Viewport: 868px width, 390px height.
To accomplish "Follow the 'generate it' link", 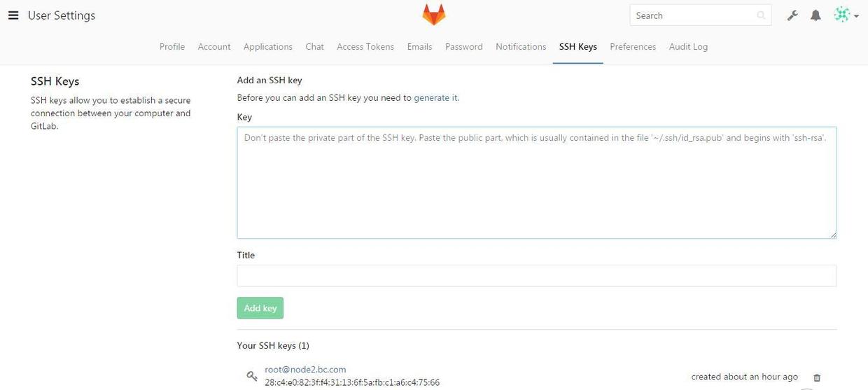I will click(x=435, y=98).
